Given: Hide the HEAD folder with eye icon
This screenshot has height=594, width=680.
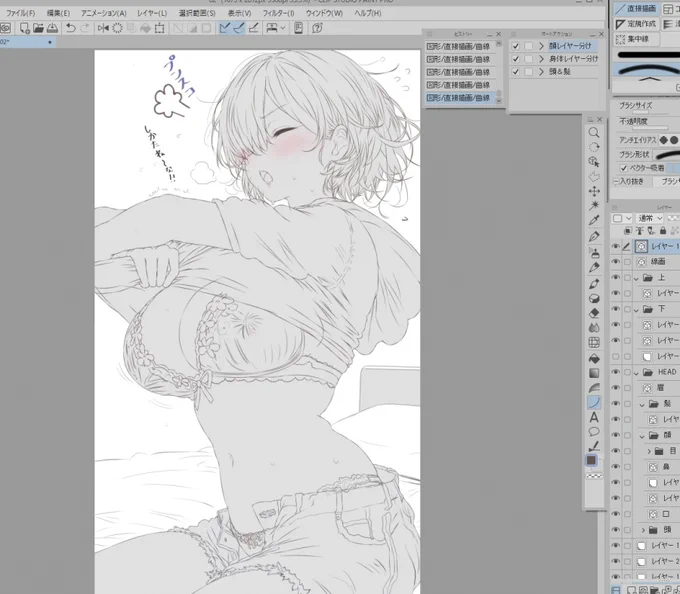Looking at the screenshot, I should click(x=615, y=372).
